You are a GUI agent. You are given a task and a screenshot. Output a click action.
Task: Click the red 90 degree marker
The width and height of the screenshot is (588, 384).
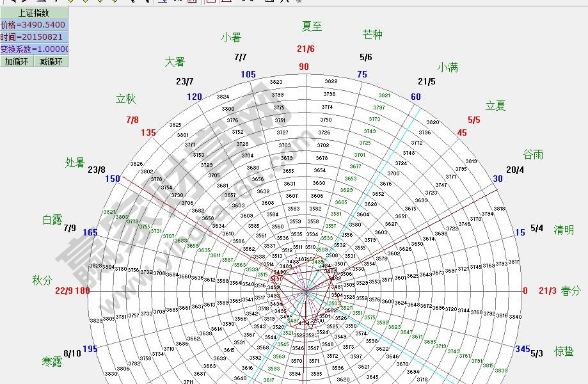pyautogui.click(x=304, y=67)
